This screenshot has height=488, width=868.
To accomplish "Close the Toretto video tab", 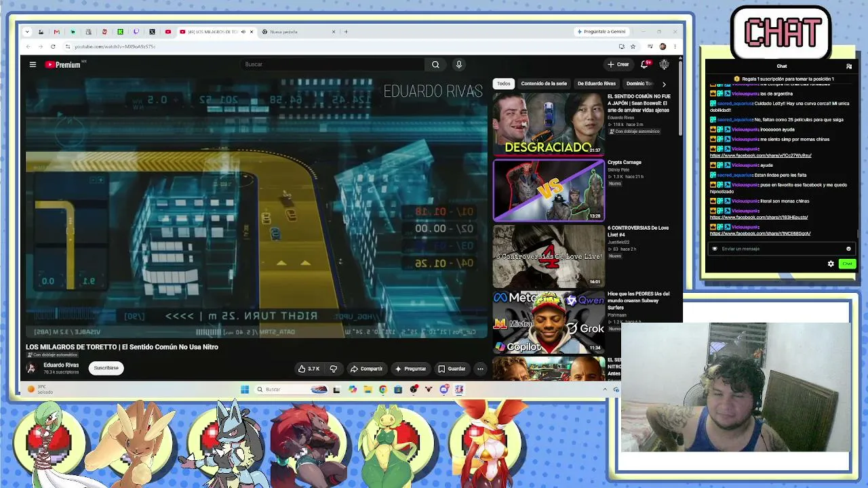I will [x=252, y=32].
